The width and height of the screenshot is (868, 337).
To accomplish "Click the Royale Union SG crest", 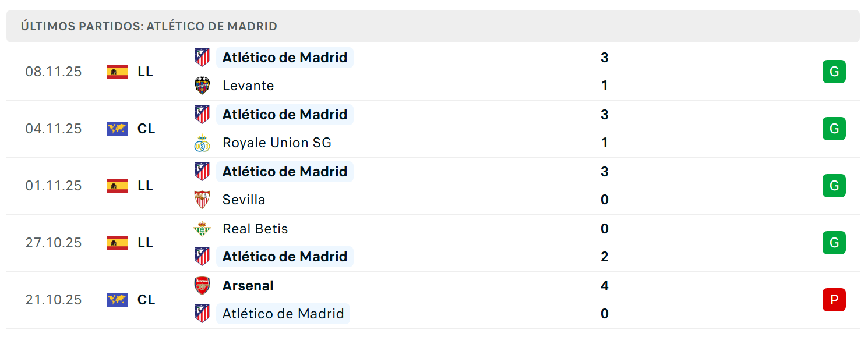I will pyautogui.click(x=202, y=143).
